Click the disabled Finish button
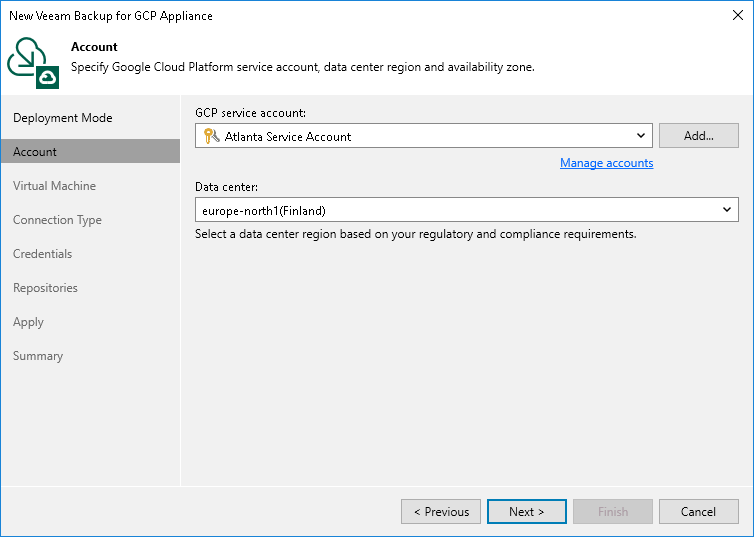Image resolution: width=754 pixels, height=537 pixels. (613, 512)
